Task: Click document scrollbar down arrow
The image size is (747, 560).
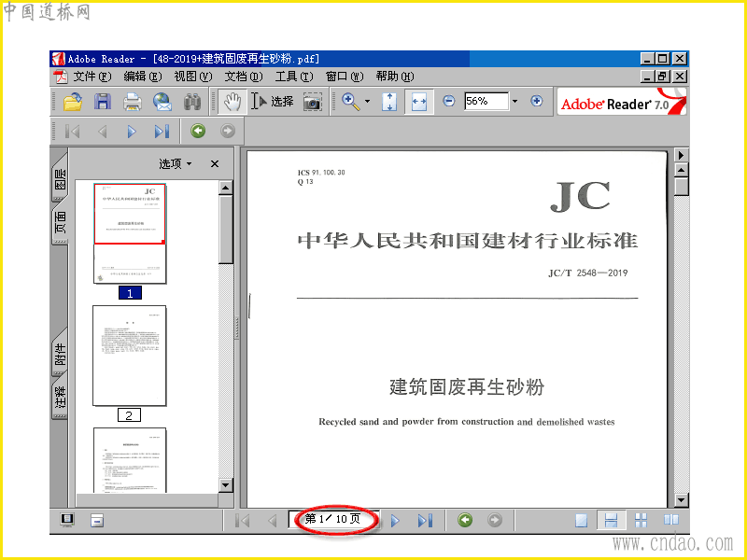Action: tap(682, 500)
